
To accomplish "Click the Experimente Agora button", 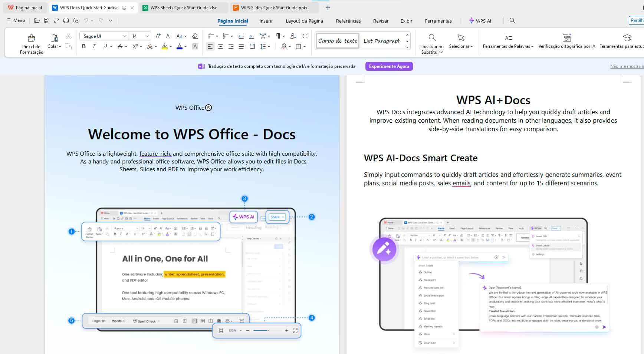I will [389, 66].
